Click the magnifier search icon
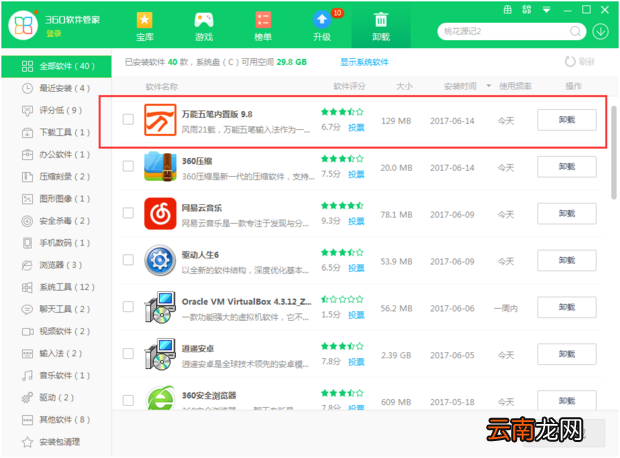Image resolution: width=620 pixels, height=458 pixels. (576, 31)
